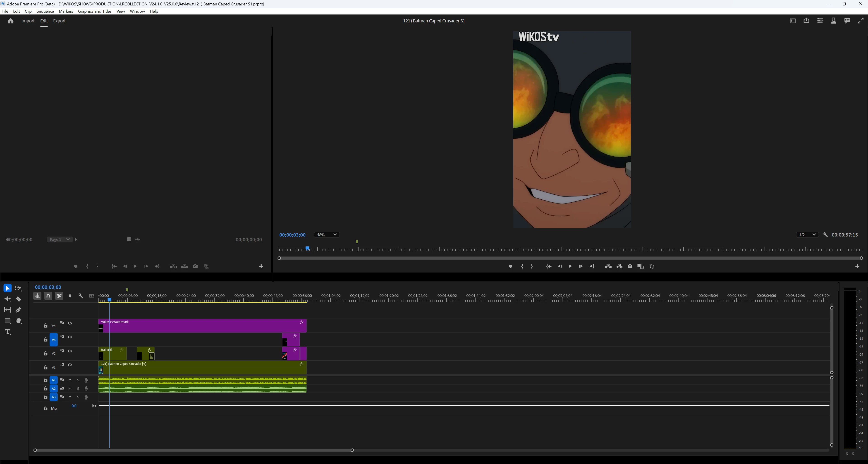Hide track V4 with eye icon
868x464 pixels.
tap(70, 323)
